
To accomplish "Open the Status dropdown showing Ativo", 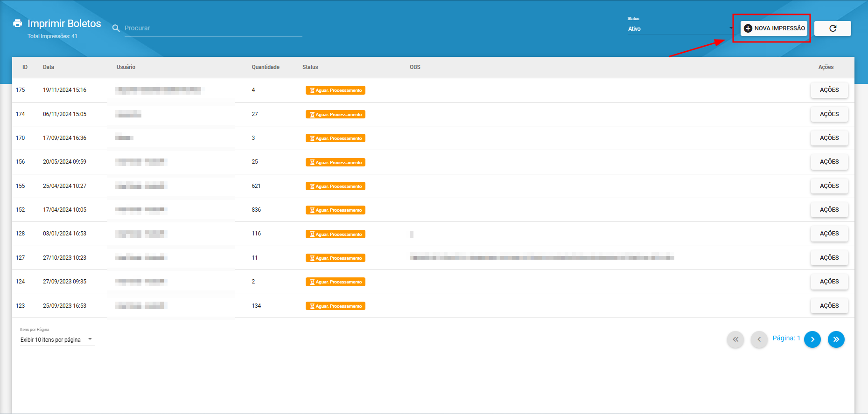I will coord(680,28).
